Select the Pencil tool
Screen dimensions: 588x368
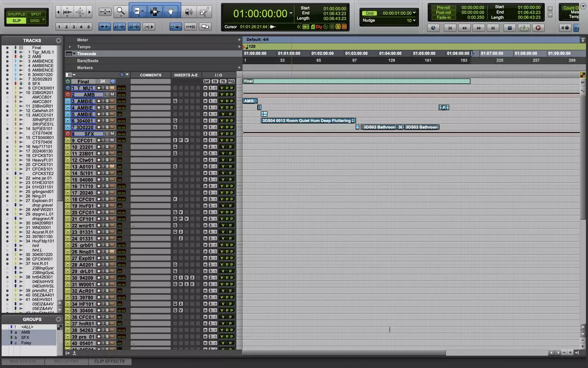[x=204, y=11]
